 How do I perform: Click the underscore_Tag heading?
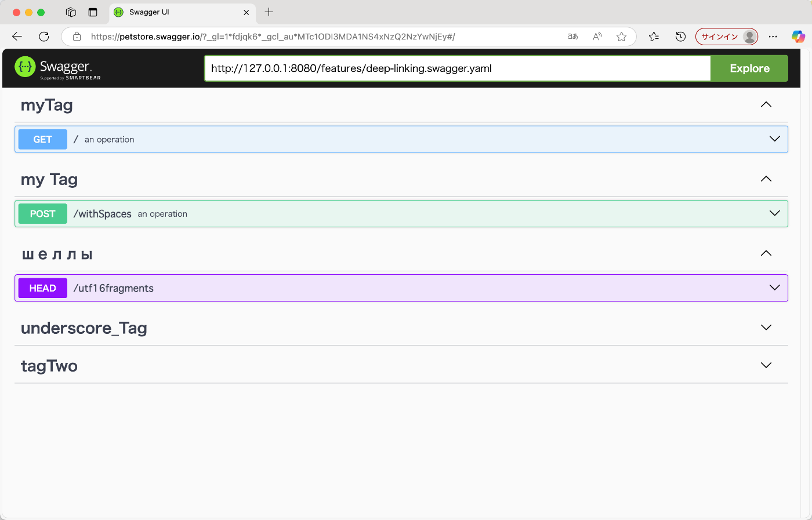coord(84,329)
